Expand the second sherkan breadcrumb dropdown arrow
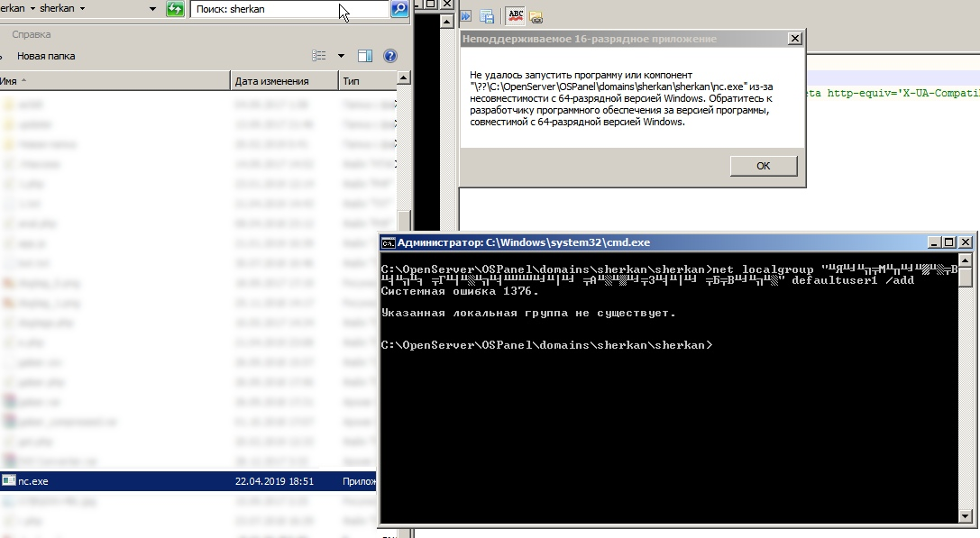This screenshot has width=980, height=538. click(x=83, y=9)
